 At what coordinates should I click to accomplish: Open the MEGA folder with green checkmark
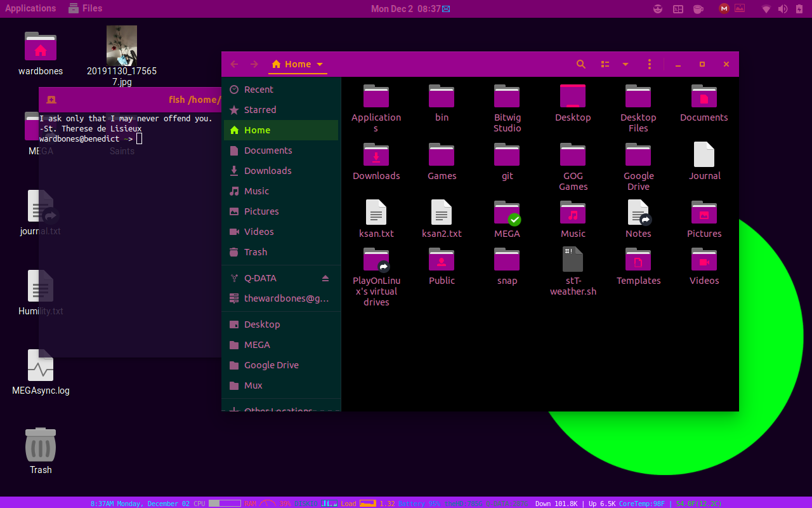507,219
